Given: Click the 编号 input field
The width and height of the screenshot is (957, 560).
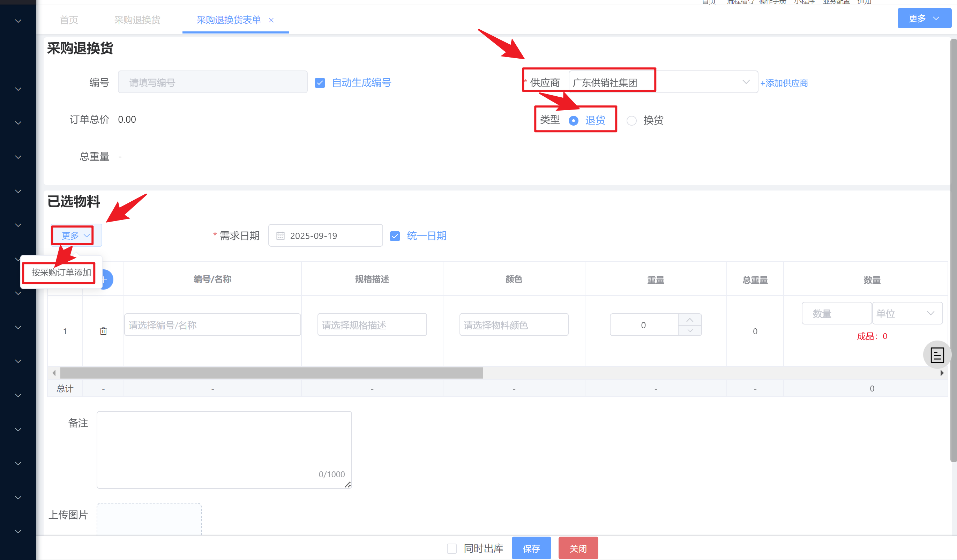Looking at the screenshot, I should click(213, 82).
